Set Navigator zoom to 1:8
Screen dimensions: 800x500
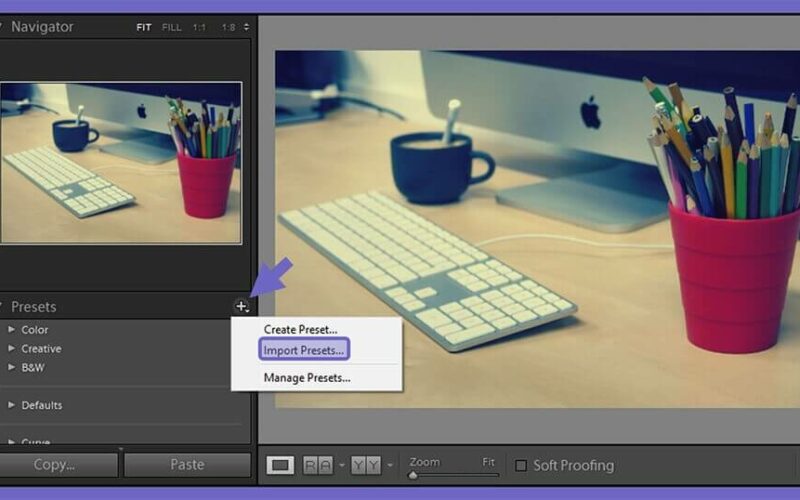tap(228, 28)
